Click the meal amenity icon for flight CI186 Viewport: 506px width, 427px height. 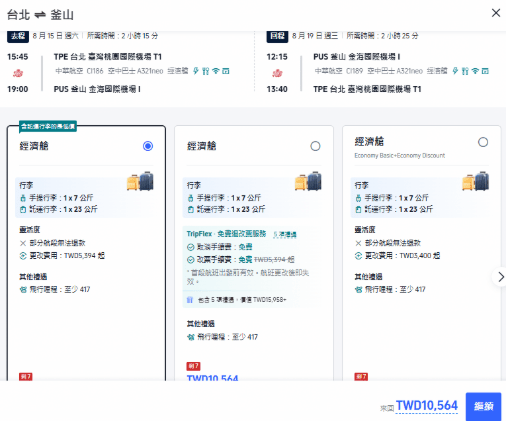[206, 71]
